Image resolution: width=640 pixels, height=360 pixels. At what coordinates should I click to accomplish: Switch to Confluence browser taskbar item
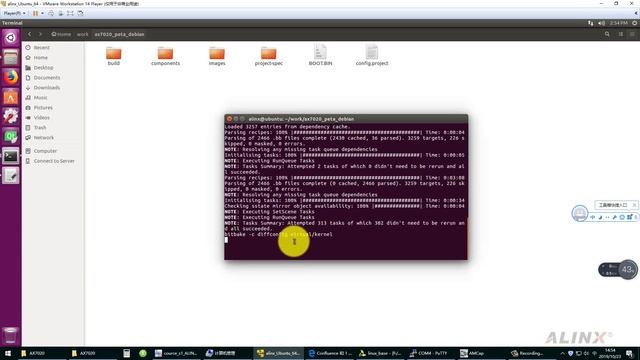click(330, 353)
